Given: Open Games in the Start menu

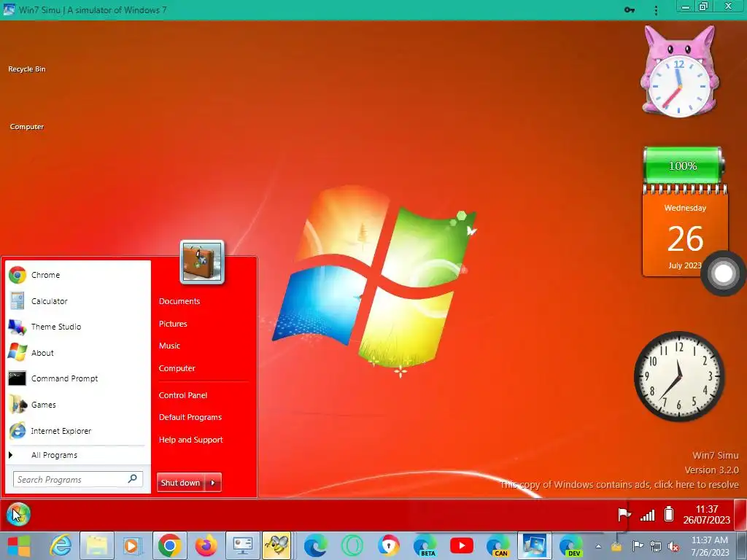Looking at the screenshot, I should coord(77,405).
